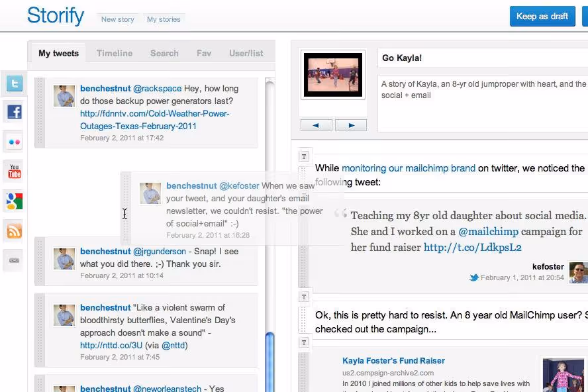Open the Kayla Foster's Fund Raiser link
The height and width of the screenshot is (392, 588).
tap(393, 361)
